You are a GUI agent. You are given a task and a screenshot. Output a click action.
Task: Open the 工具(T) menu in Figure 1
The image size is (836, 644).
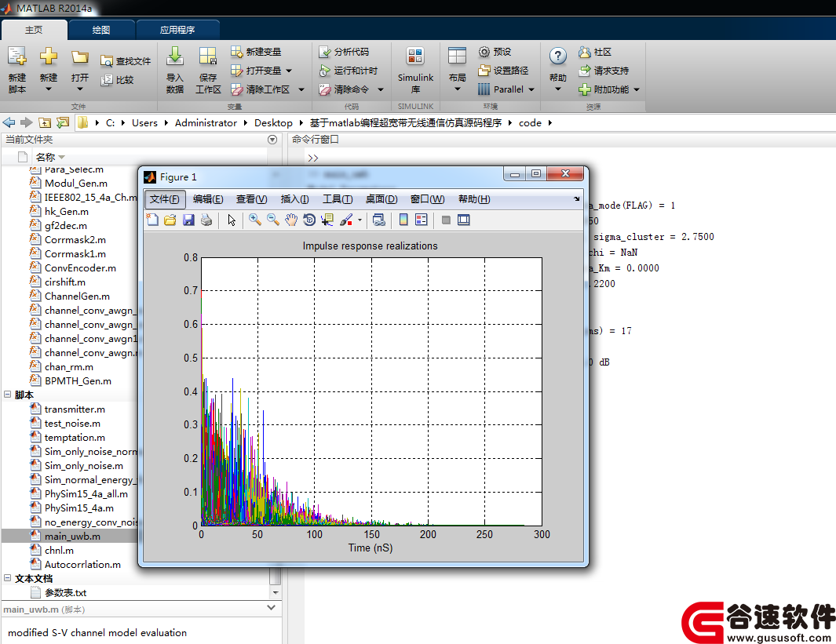point(338,199)
